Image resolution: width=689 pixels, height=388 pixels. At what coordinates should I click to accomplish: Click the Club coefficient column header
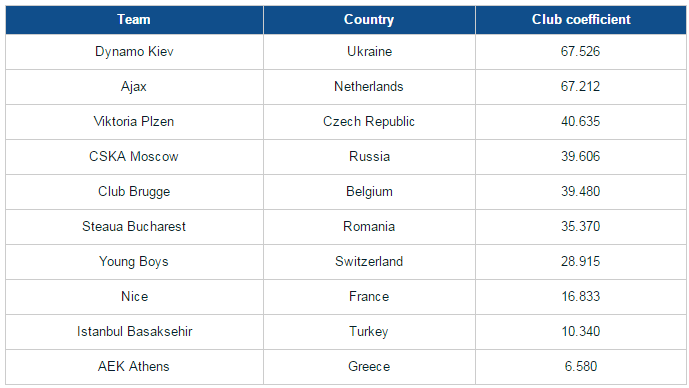pos(581,20)
